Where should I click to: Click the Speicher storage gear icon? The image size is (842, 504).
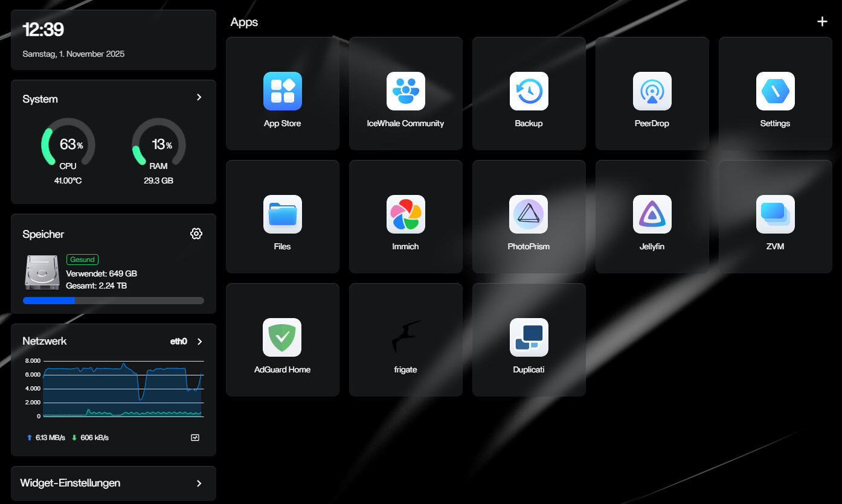coord(196,234)
